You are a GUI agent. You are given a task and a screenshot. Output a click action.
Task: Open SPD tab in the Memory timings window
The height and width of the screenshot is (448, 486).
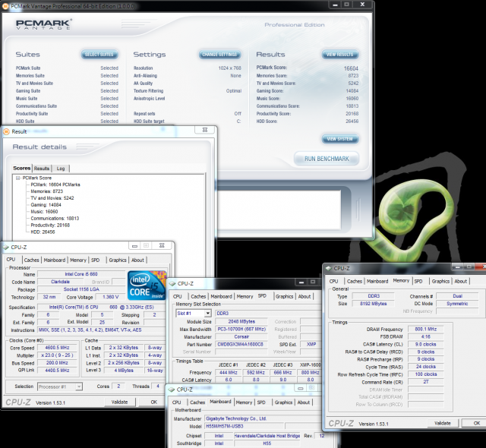(x=418, y=281)
